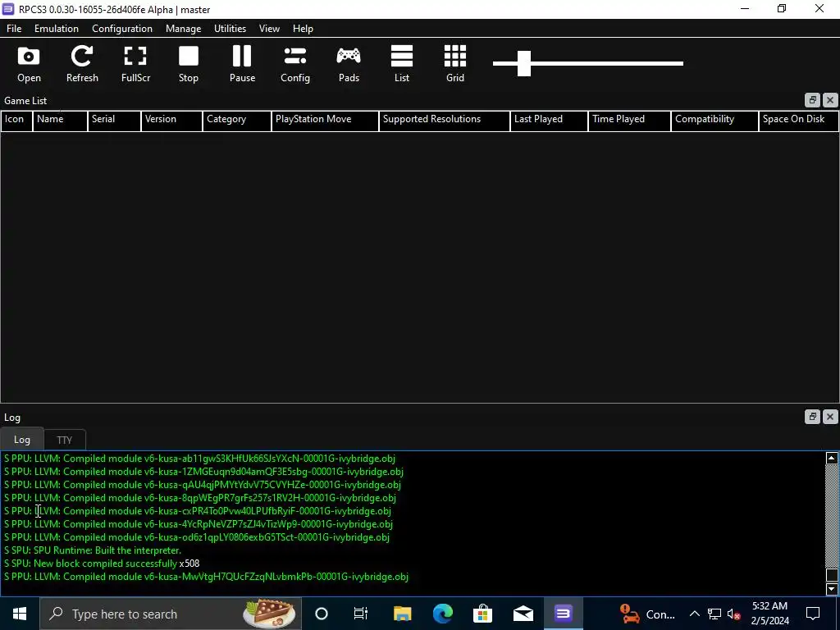This screenshot has height=630, width=840.
Task: Open the Configuration menu
Action: (122, 29)
